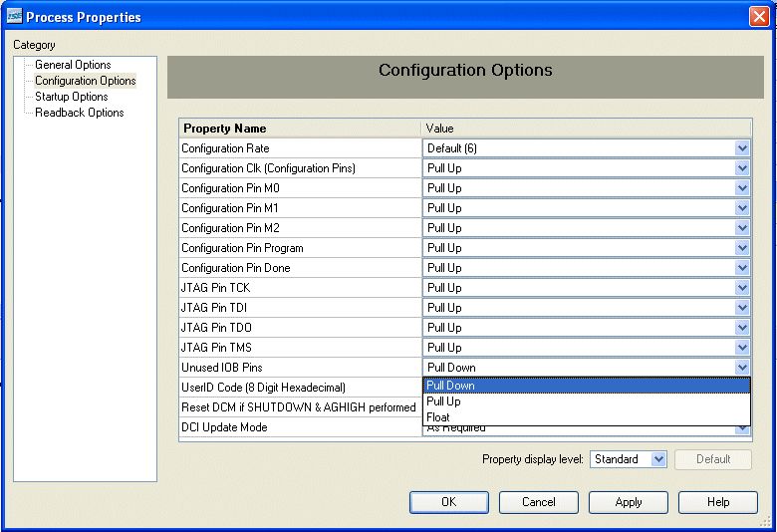This screenshot has height=532, width=777.
Task: Open the Help button
Action: (717, 502)
